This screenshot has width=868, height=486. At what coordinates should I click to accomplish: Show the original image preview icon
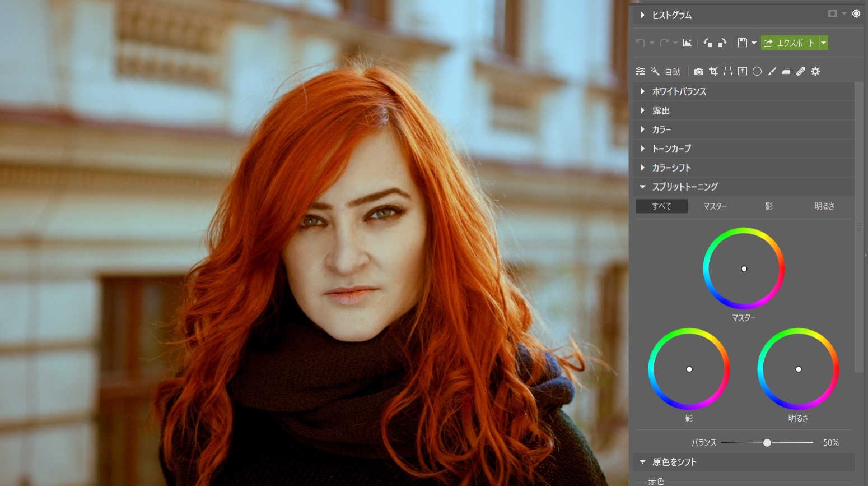688,43
